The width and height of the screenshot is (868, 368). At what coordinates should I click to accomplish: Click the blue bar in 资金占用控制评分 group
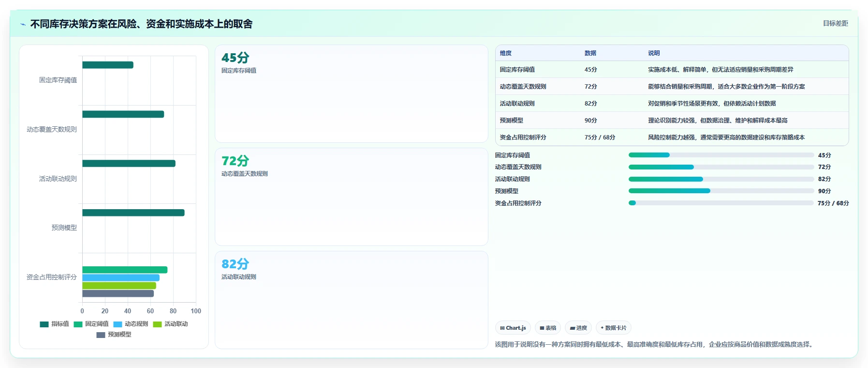point(121,277)
